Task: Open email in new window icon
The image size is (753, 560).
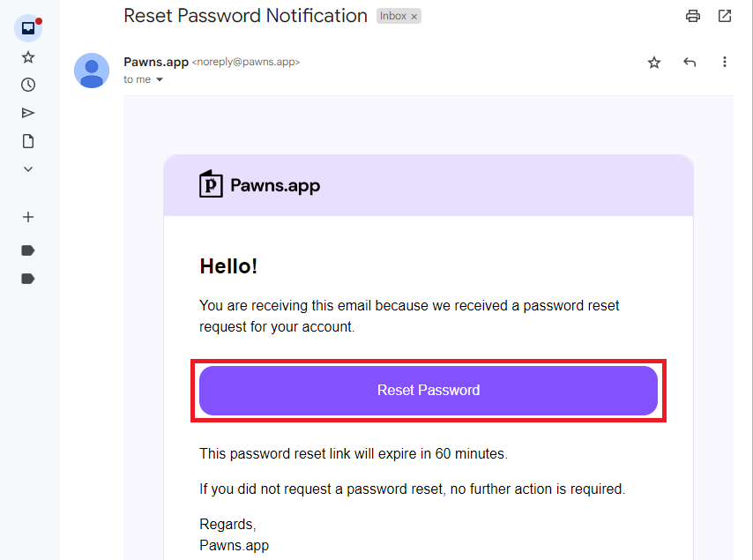Action: 725,16
